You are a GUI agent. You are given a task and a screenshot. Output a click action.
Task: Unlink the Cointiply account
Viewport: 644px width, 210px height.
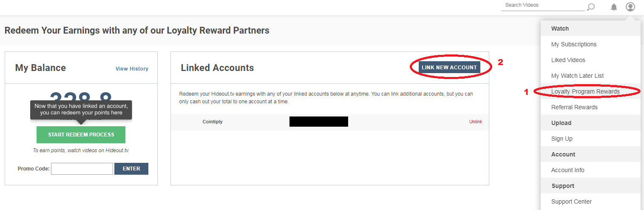point(476,122)
